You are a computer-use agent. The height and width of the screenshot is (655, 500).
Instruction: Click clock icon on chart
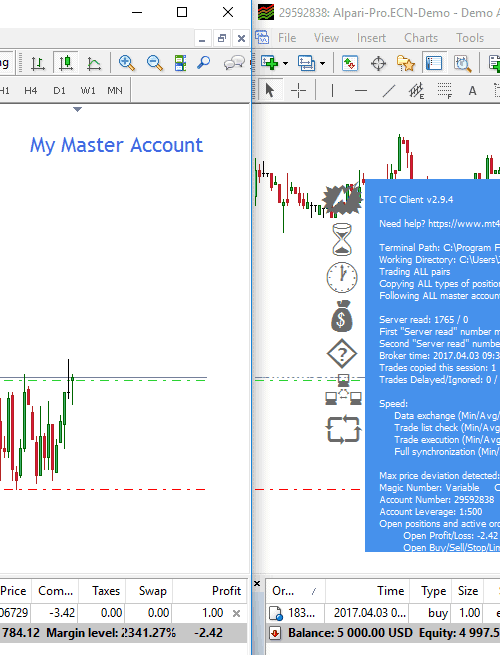click(x=342, y=277)
